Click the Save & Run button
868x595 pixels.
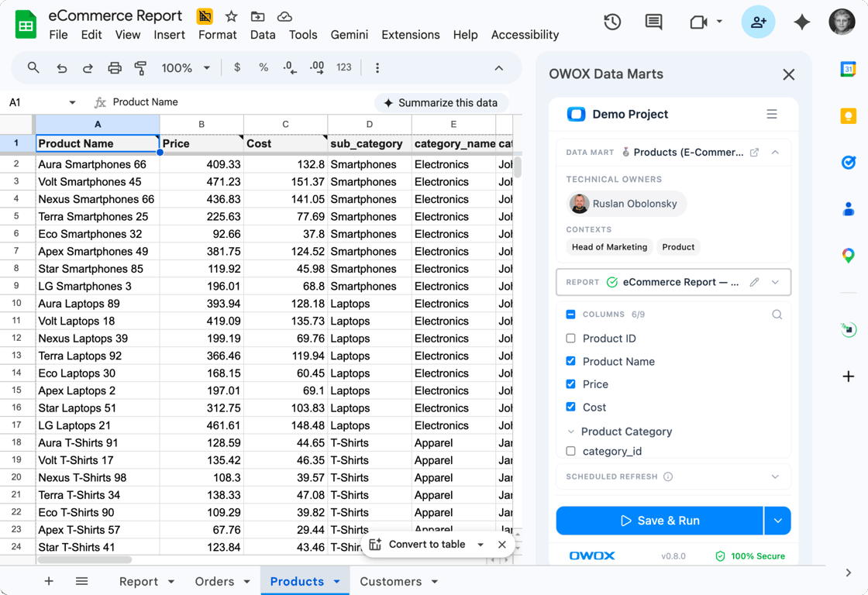click(660, 521)
